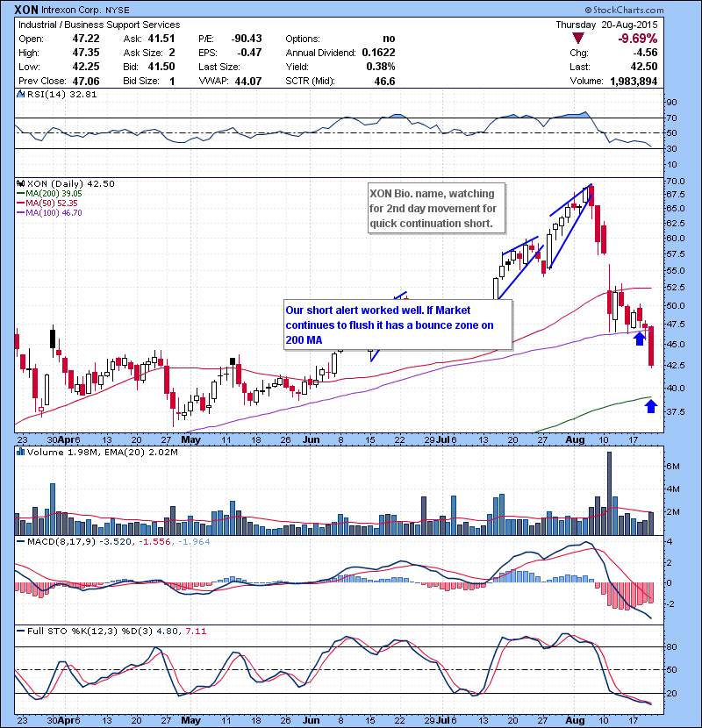The width and height of the screenshot is (702, 728).
Task: Click the High value 47.35
Action: tap(85, 53)
